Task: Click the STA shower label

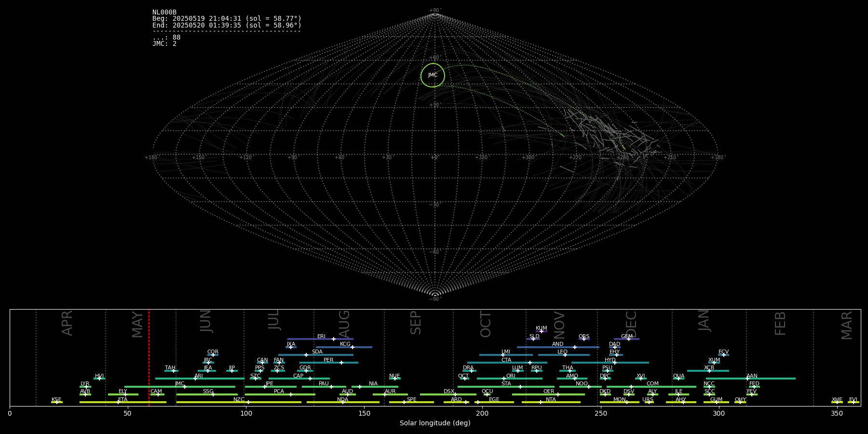Action: [x=506, y=384]
